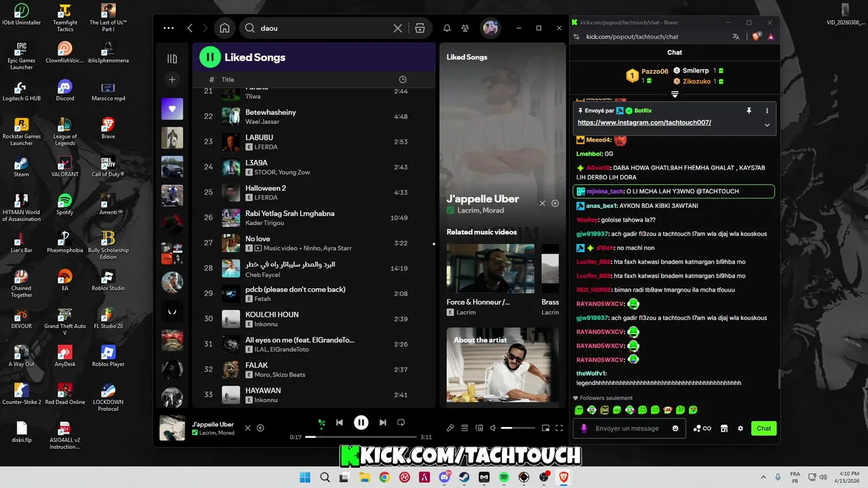The image size is (868, 488).
Task: Open the play queue icon
Action: 465,428
